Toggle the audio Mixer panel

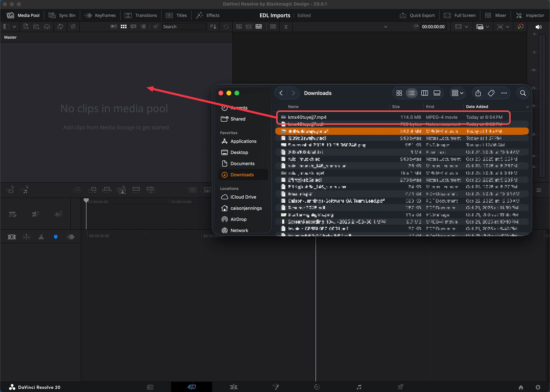(x=496, y=16)
